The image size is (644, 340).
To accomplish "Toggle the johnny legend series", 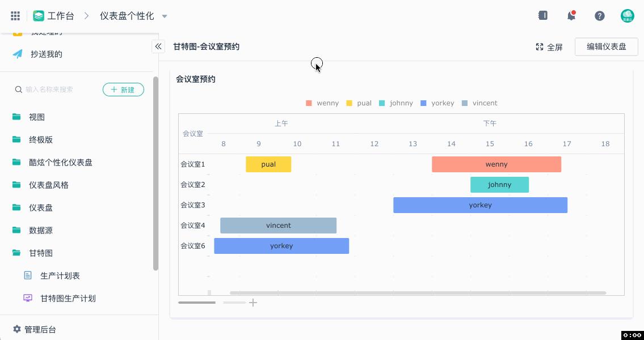I will (x=396, y=103).
